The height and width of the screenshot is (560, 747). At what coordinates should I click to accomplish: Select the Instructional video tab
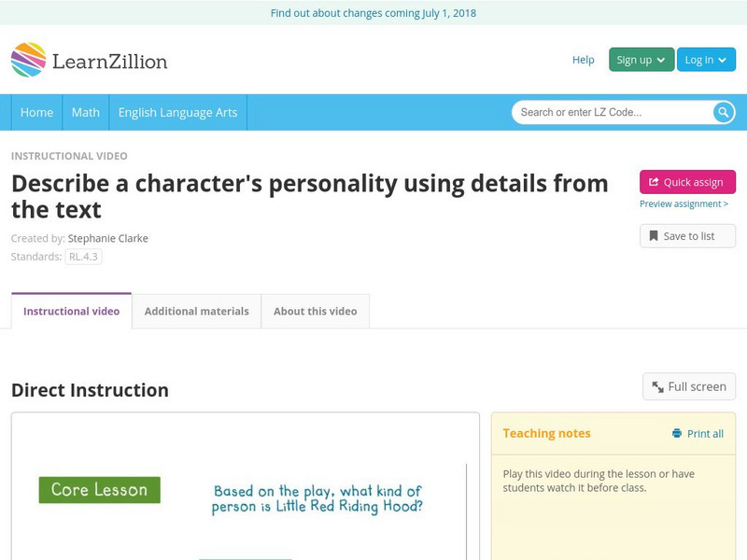[x=71, y=311]
